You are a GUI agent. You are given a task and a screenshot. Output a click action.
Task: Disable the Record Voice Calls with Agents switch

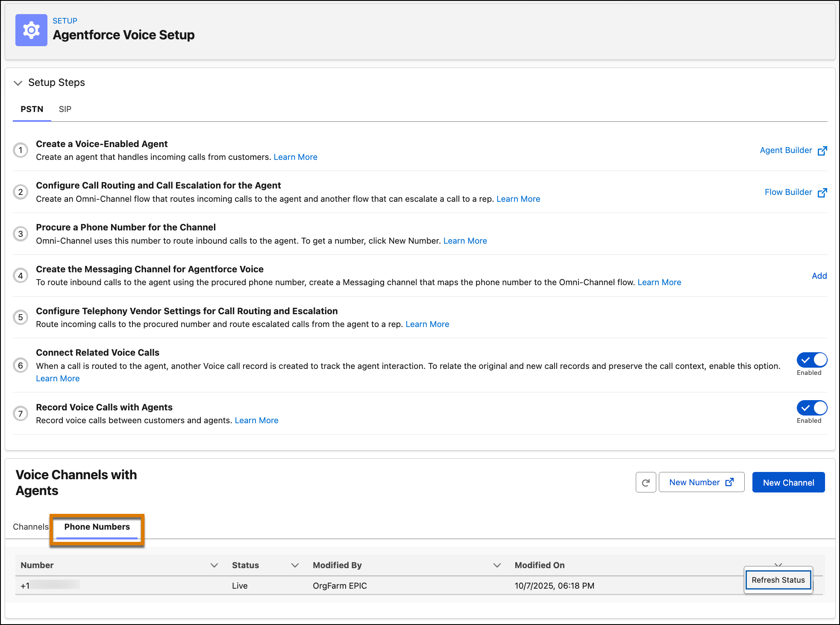coord(812,408)
